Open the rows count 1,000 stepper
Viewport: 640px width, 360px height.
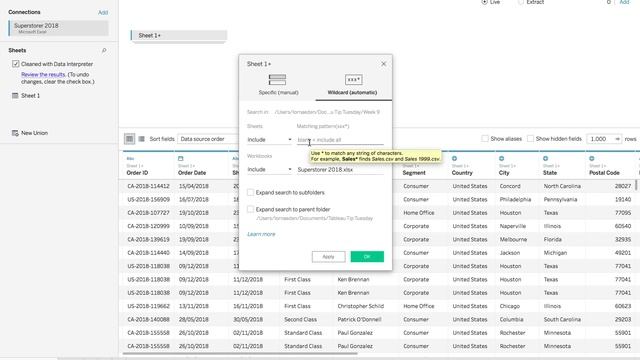tap(604, 139)
